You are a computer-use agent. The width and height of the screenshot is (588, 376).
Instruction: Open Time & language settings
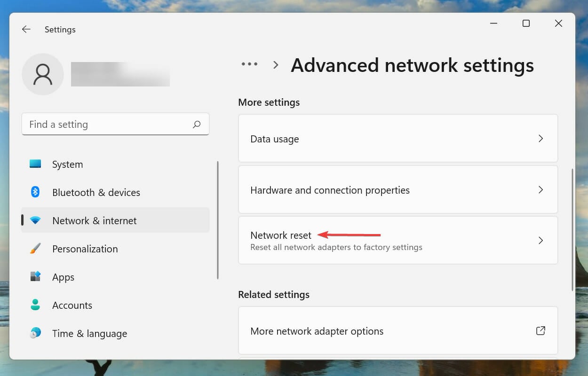[x=116, y=334]
